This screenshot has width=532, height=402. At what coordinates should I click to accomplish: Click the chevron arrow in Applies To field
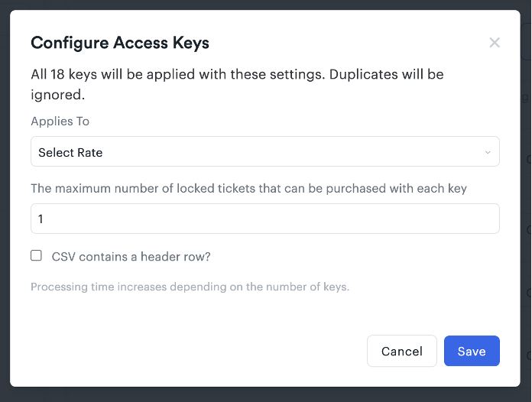pyautogui.click(x=488, y=152)
